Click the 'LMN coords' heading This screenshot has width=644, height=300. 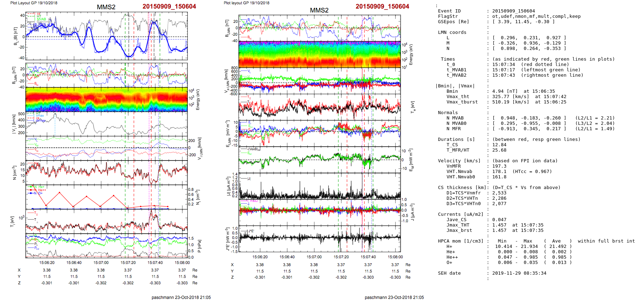[452, 32]
